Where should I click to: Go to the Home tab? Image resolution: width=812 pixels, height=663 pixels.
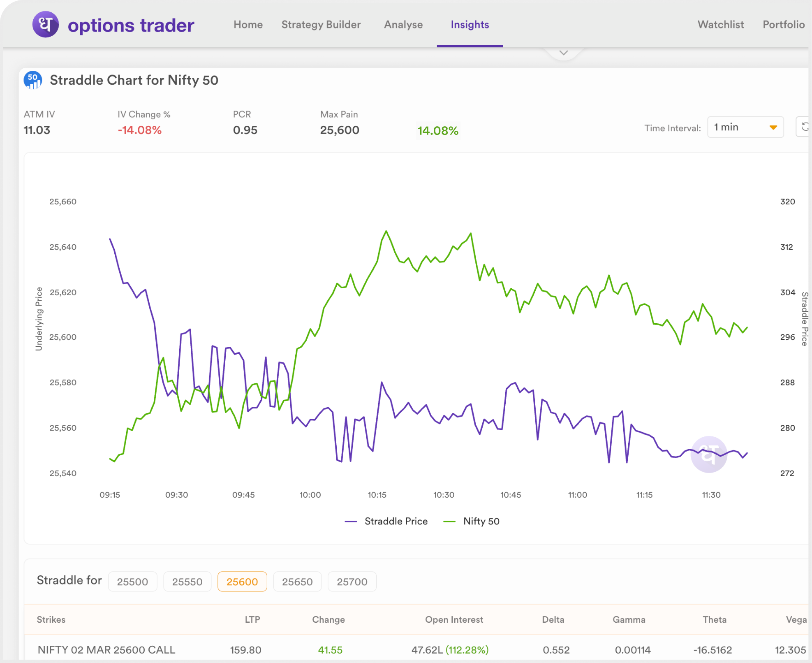pyautogui.click(x=248, y=25)
